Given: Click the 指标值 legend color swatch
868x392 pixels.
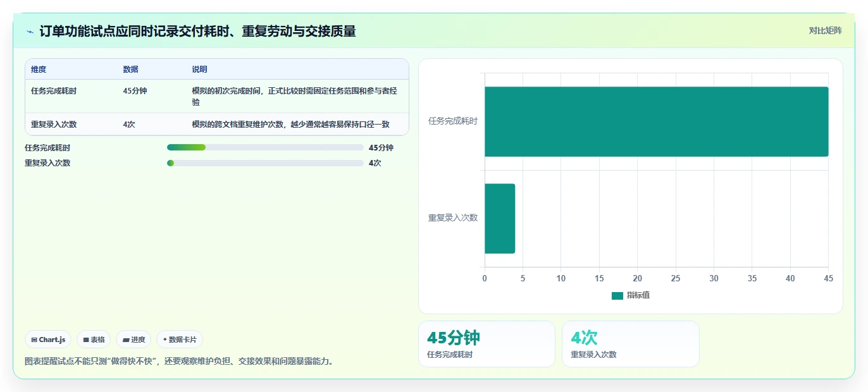Looking at the screenshot, I should 617,296.
